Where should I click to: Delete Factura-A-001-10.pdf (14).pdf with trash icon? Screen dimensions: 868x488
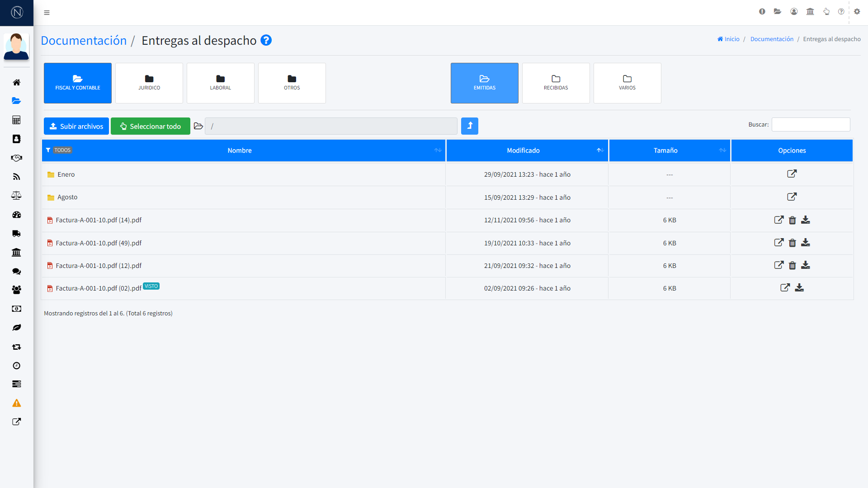click(792, 221)
